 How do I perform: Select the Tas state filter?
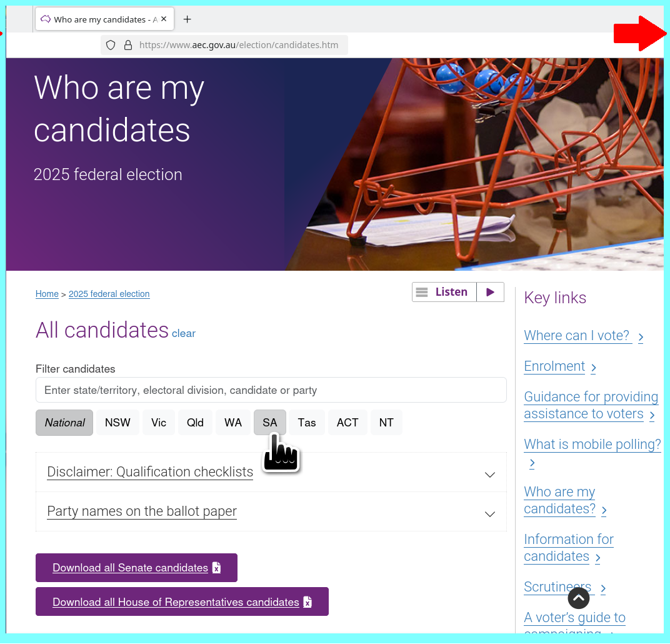(306, 423)
